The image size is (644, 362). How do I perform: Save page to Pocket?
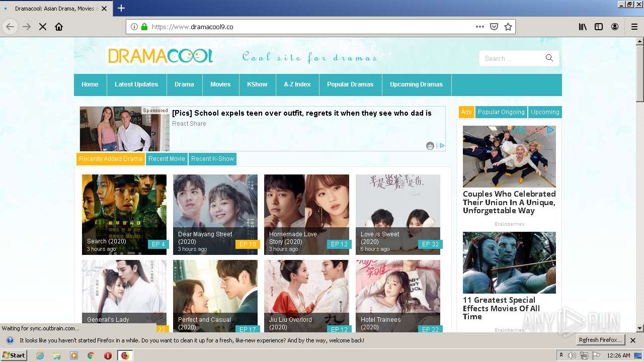point(494,27)
